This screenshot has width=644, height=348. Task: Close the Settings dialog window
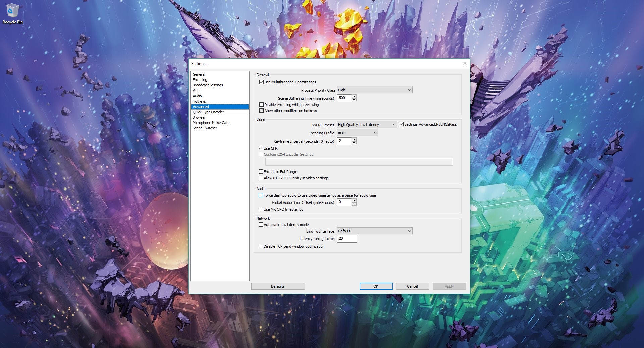(x=465, y=63)
